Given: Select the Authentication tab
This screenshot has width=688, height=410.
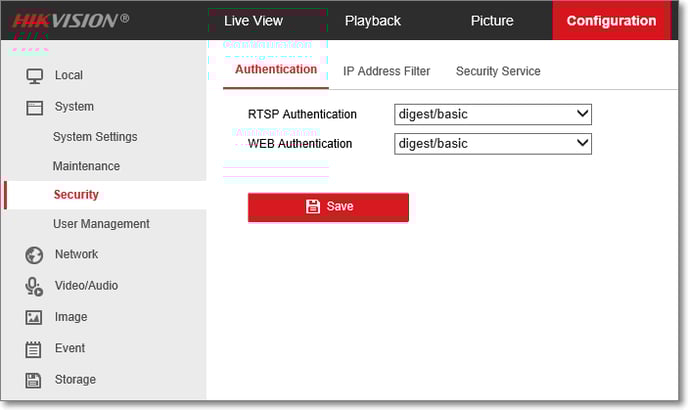Looking at the screenshot, I should (x=276, y=70).
